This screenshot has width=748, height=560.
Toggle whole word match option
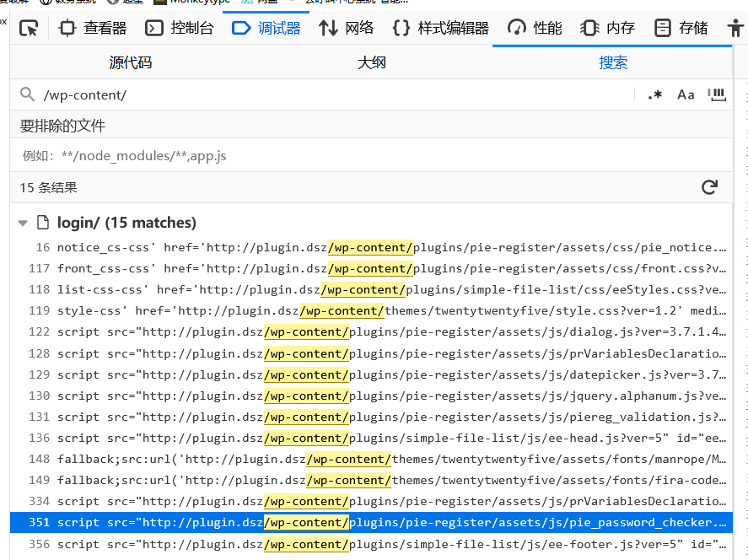coord(717,94)
